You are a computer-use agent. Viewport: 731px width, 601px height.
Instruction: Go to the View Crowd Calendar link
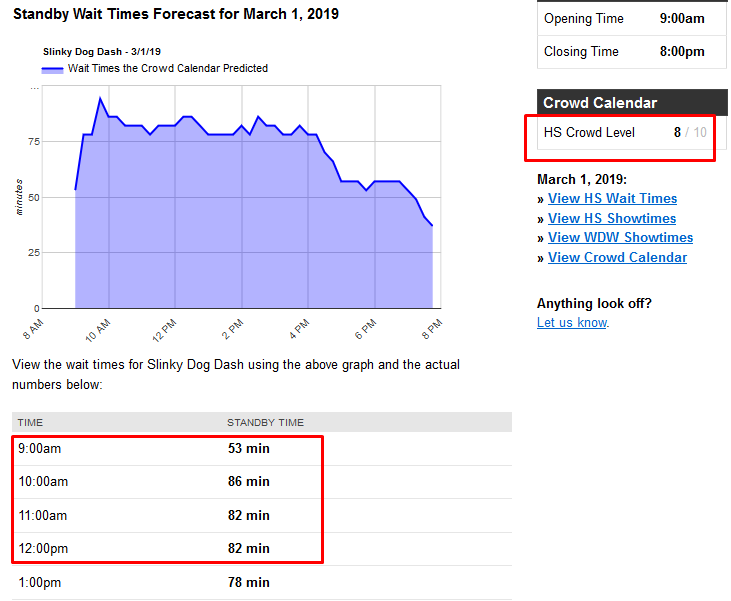(617, 257)
